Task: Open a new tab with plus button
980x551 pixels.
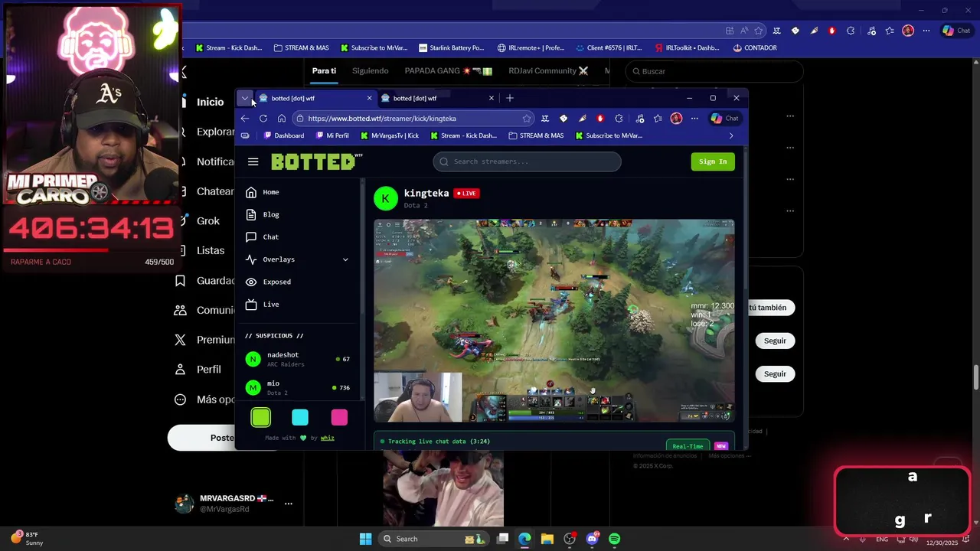Action: tap(510, 98)
